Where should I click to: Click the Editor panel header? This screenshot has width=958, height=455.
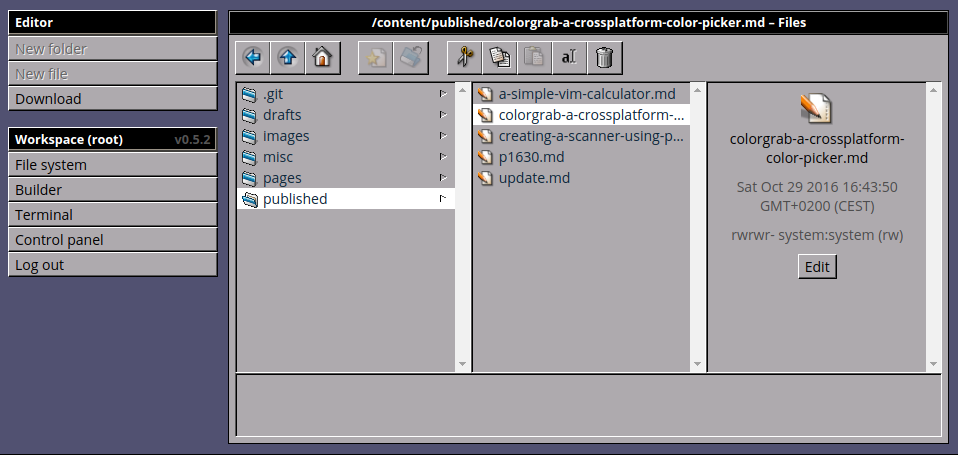112,23
